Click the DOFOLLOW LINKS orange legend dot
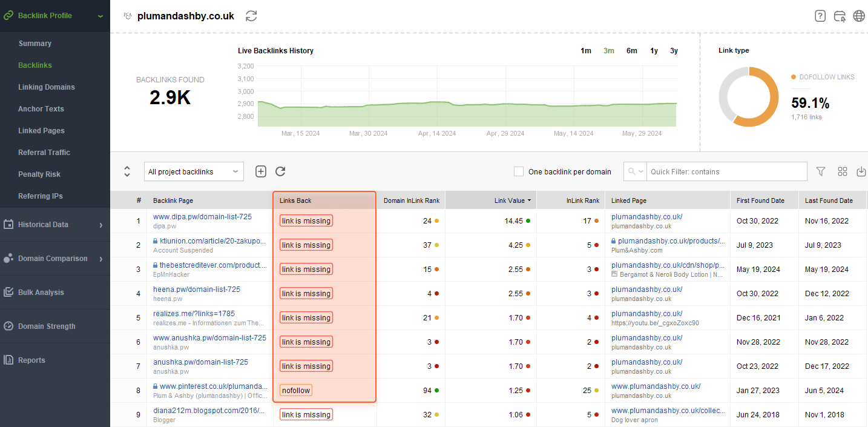 (794, 77)
